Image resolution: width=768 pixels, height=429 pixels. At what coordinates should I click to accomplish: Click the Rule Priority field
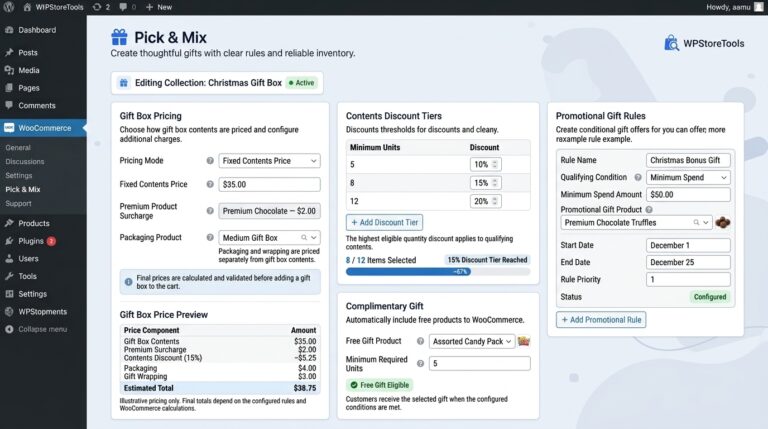click(x=688, y=279)
